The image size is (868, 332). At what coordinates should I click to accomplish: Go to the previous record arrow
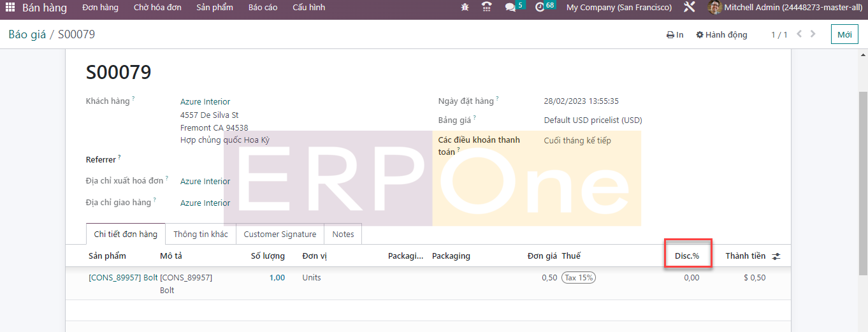point(799,34)
